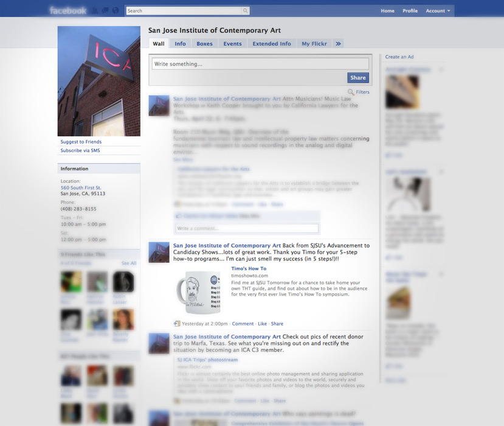Open the ICA profile picture

[x=99, y=81]
